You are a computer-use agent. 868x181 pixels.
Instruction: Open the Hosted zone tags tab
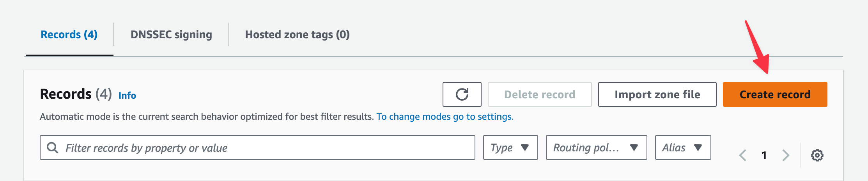pyautogui.click(x=297, y=35)
